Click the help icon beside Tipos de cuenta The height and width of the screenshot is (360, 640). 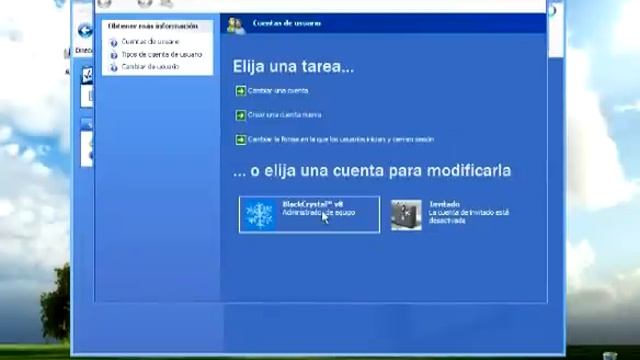pyautogui.click(x=114, y=55)
